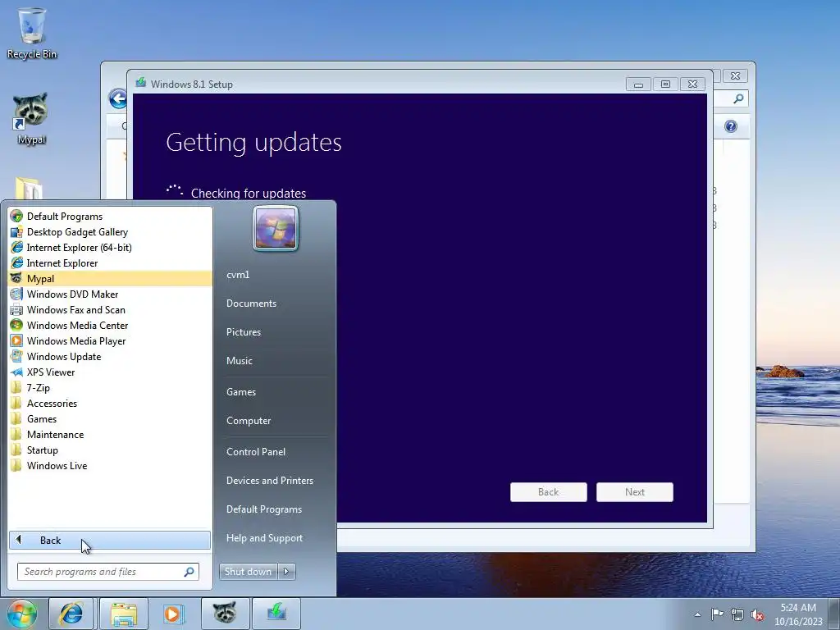Click the Windows 8.1 Setup title bar icon

141,83
